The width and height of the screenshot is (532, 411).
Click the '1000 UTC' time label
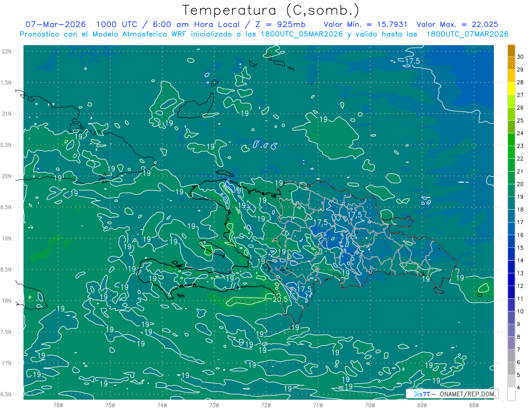pos(117,25)
